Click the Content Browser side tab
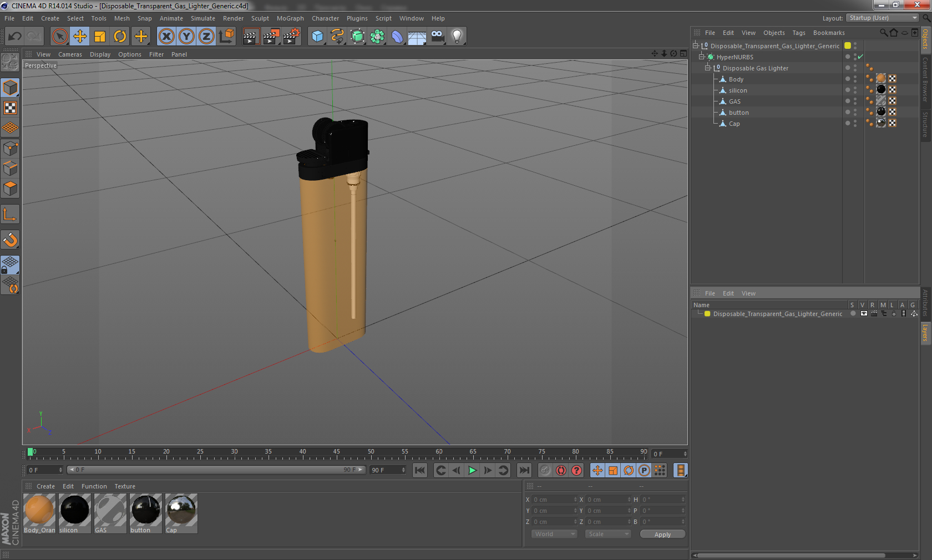Viewport: 932px width, 560px height. click(925, 79)
